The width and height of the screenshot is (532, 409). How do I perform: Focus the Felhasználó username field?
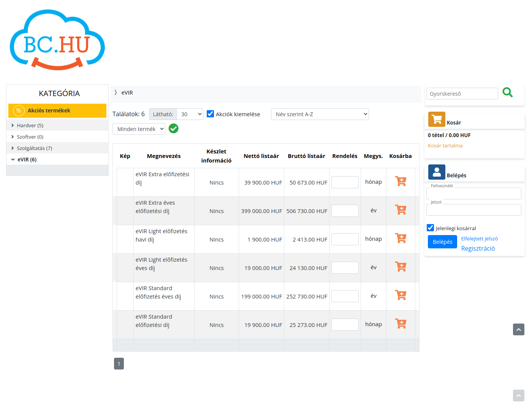point(474,193)
